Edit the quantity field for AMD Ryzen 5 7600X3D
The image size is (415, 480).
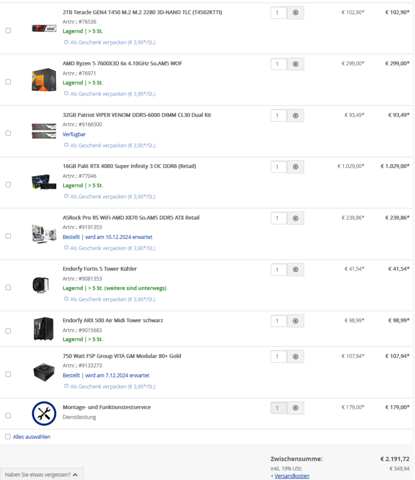pyautogui.click(x=279, y=64)
